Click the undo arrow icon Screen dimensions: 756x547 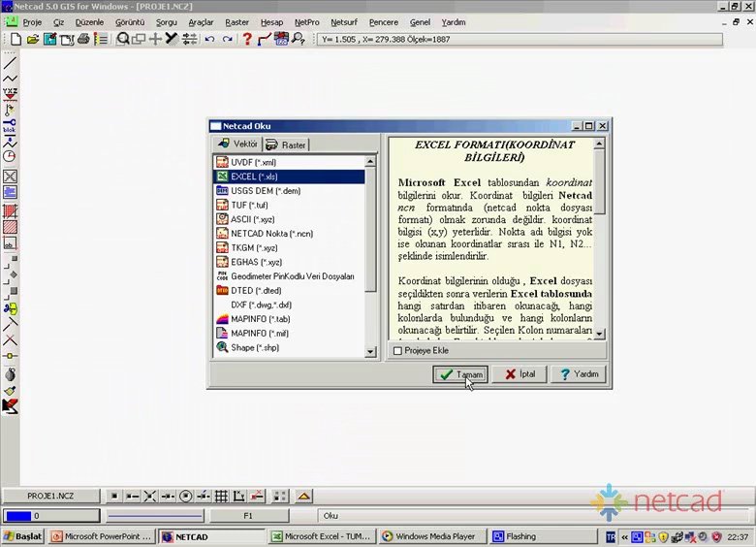point(209,39)
